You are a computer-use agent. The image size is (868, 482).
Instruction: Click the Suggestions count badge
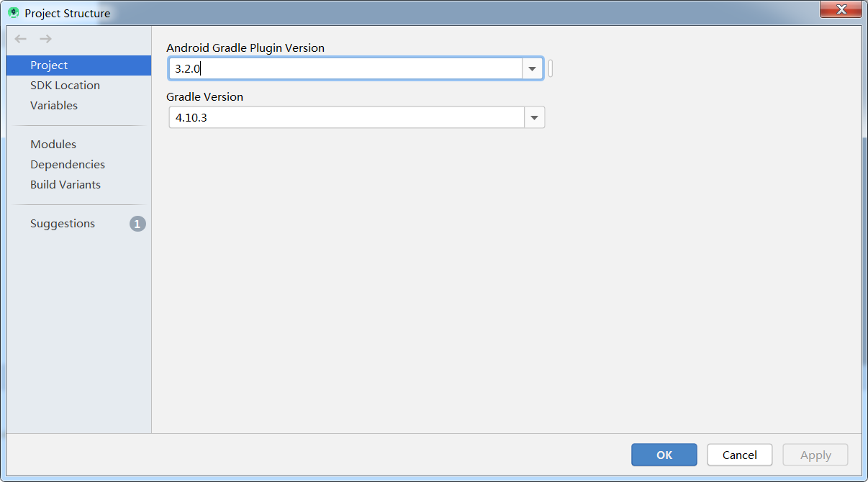tap(137, 224)
